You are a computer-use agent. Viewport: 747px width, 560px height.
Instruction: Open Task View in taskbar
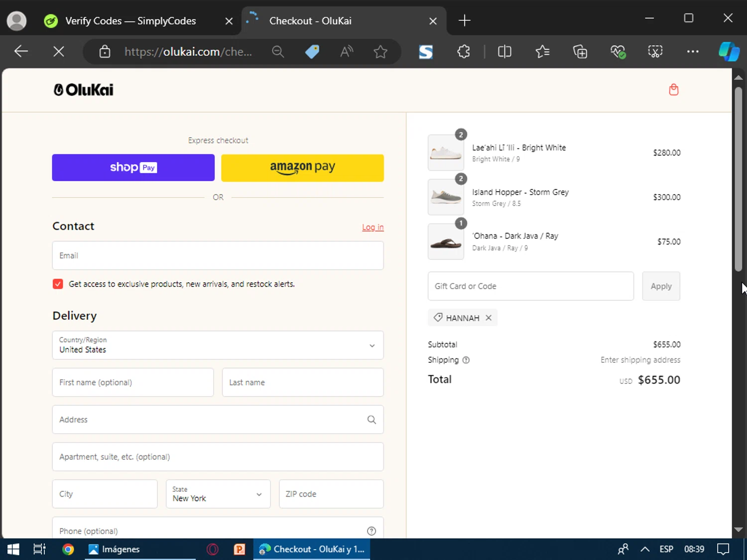click(x=39, y=549)
